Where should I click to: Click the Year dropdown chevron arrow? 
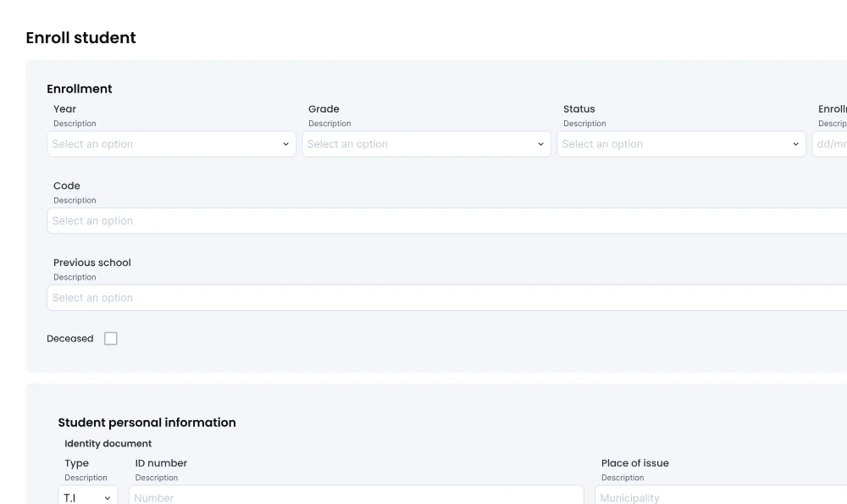pos(285,144)
